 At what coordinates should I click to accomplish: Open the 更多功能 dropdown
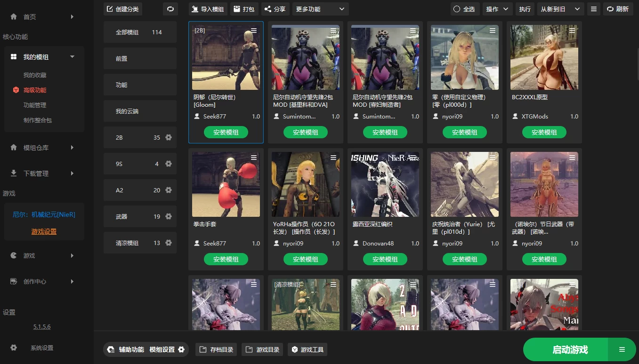coord(320,8)
